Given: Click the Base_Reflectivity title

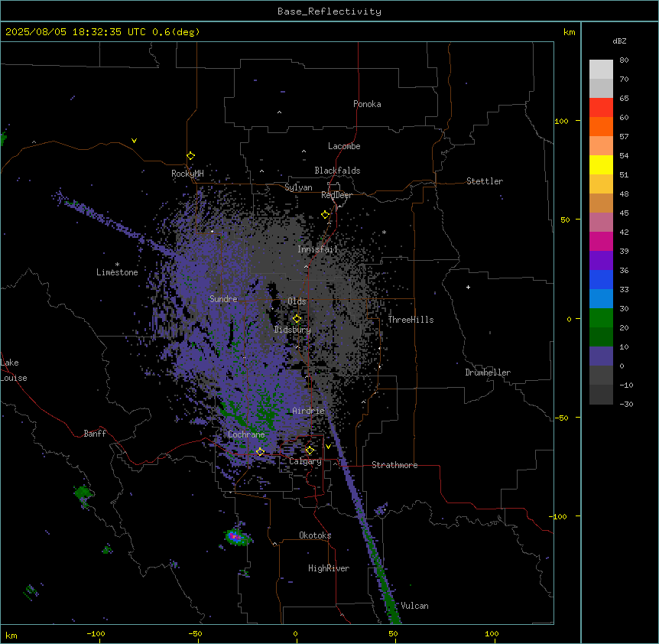Looking at the screenshot, I should pyautogui.click(x=329, y=11).
